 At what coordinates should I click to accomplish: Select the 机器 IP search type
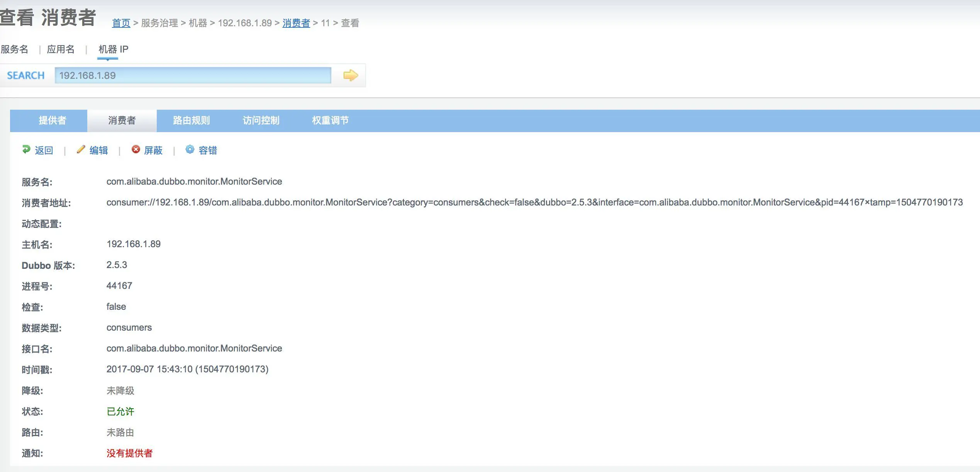(x=113, y=49)
